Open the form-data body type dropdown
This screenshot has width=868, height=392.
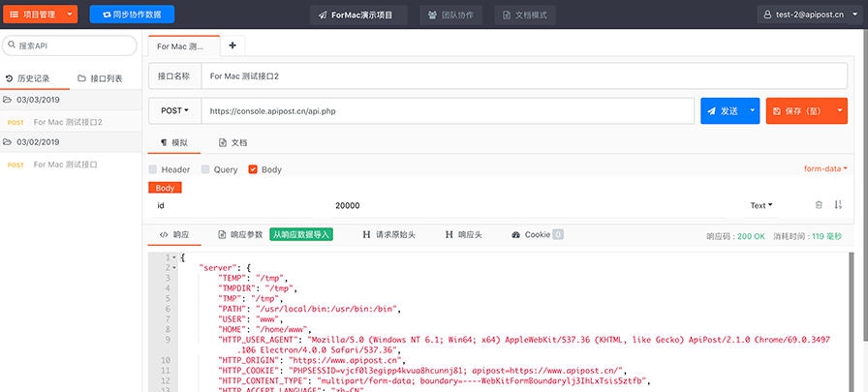click(x=825, y=168)
